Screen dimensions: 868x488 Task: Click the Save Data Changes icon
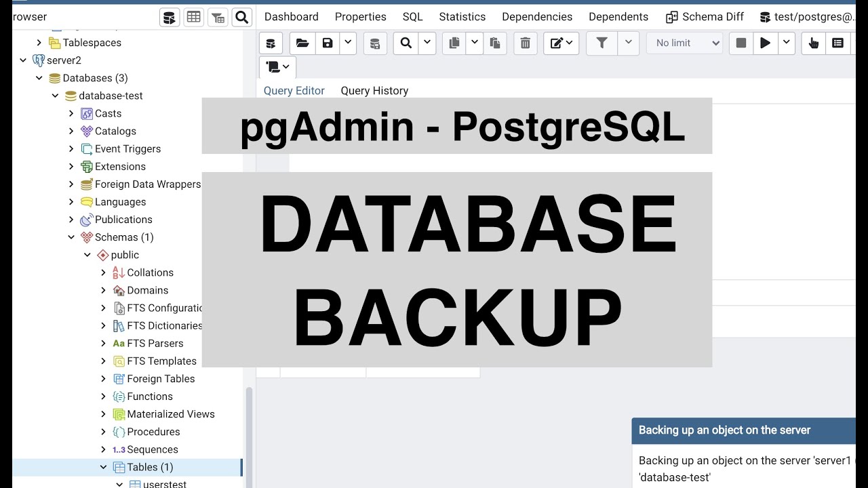374,43
